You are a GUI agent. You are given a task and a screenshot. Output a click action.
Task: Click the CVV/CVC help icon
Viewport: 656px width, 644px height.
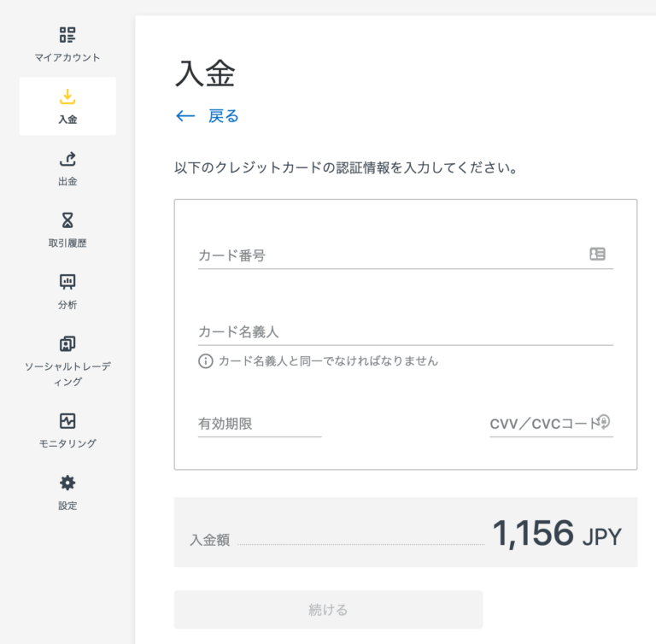(604, 421)
